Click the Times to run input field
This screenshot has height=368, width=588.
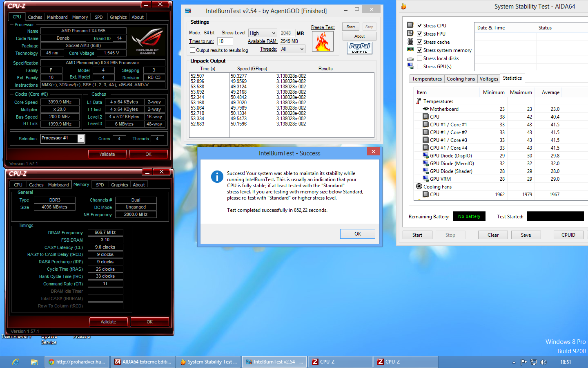pyautogui.click(x=225, y=41)
